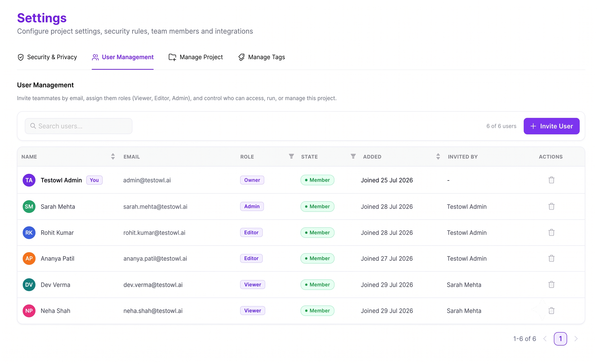Click the Viewer role badge for Dev Verma
Viewport: 597px width, 364px height.
[x=253, y=285]
